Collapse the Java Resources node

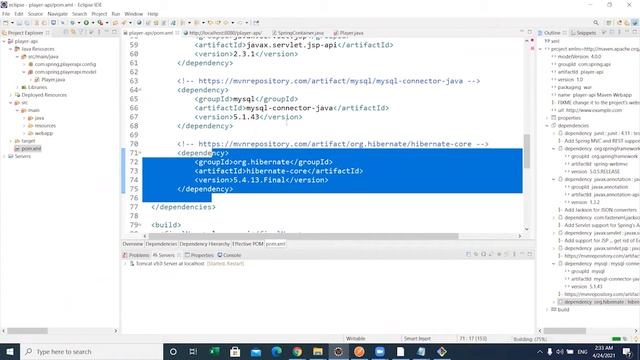[x=11, y=49]
